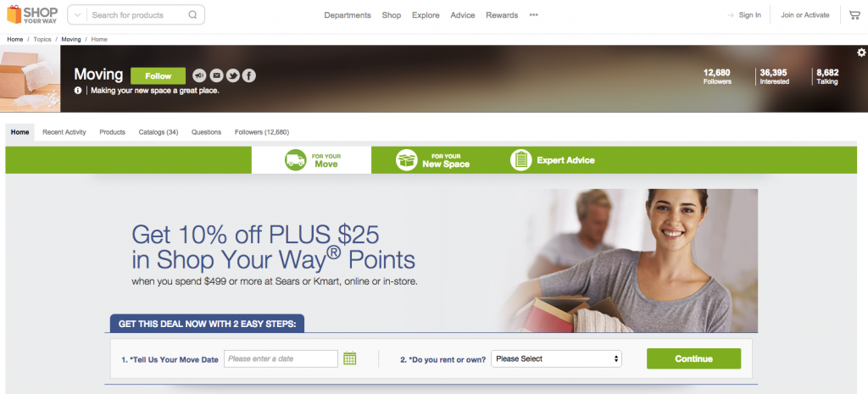
Task: Open the rent or own dropdown
Action: (556, 358)
